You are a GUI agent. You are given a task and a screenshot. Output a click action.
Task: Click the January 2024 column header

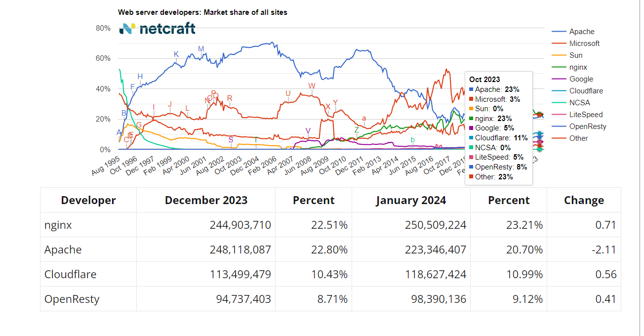pos(411,200)
